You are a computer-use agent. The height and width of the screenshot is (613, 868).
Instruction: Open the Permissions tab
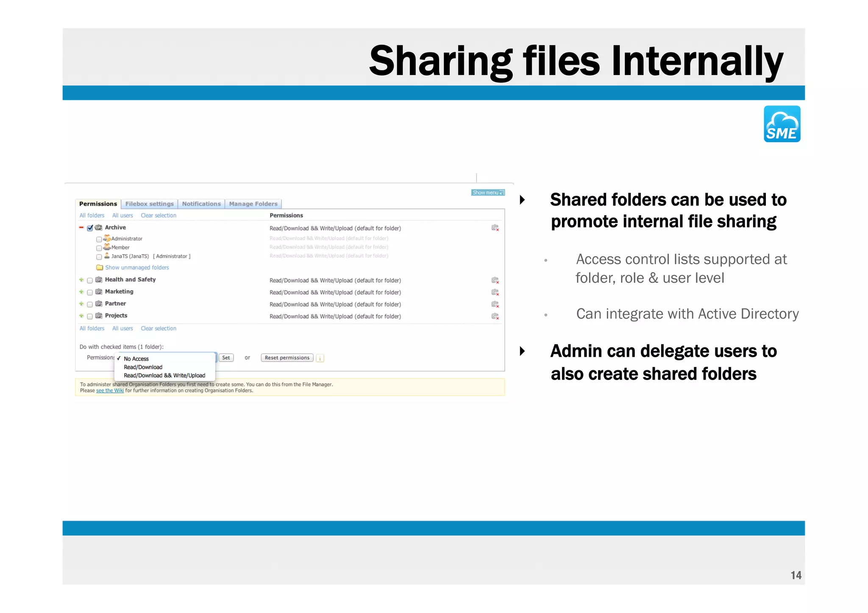point(98,204)
